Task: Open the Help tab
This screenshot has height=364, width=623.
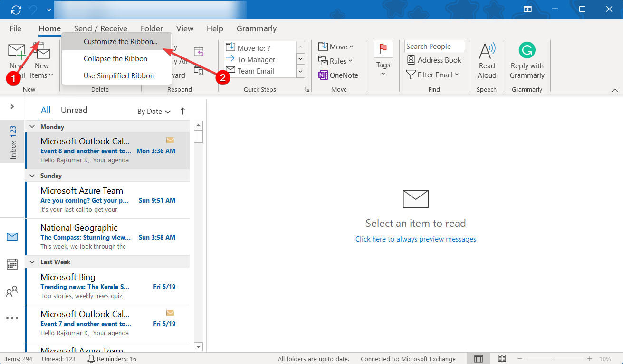Action: tap(215, 28)
